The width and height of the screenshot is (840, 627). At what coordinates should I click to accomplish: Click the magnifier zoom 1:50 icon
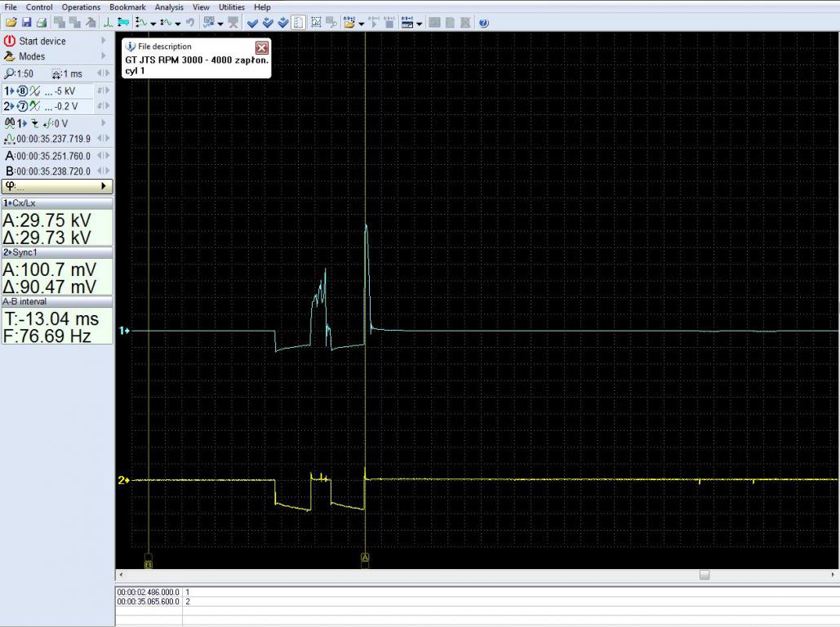[9, 73]
